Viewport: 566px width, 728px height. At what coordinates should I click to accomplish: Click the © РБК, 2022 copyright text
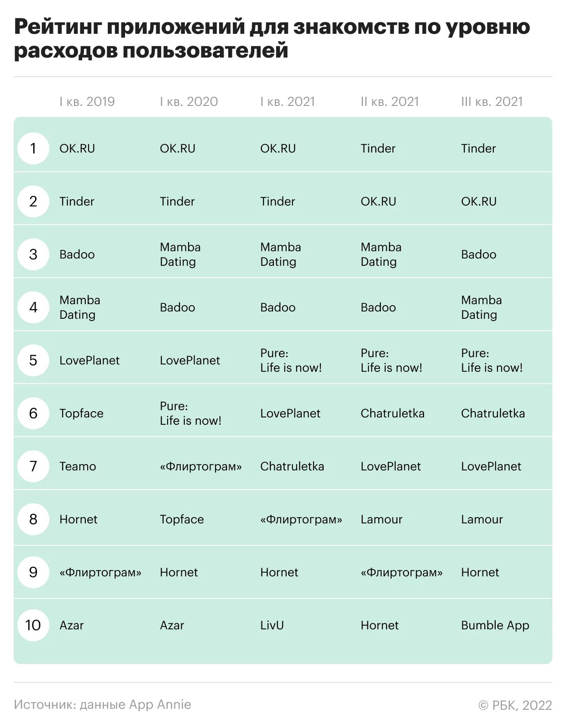pyautogui.click(x=515, y=705)
